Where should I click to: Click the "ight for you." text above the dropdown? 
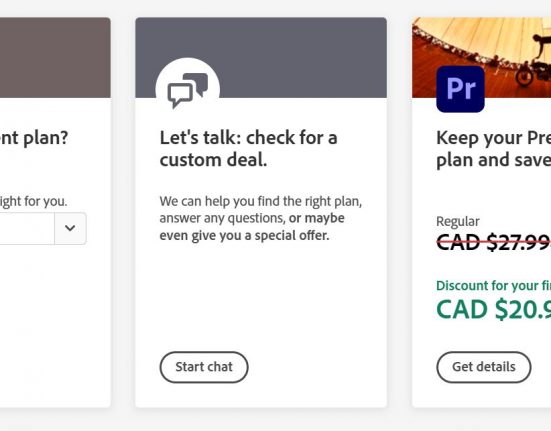coord(33,202)
